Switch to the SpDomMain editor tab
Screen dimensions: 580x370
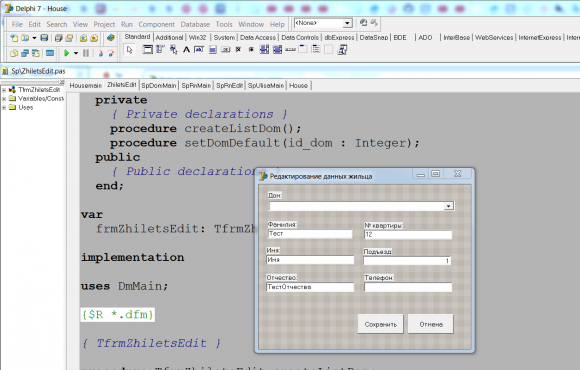pyautogui.click(x=159, y=85)
